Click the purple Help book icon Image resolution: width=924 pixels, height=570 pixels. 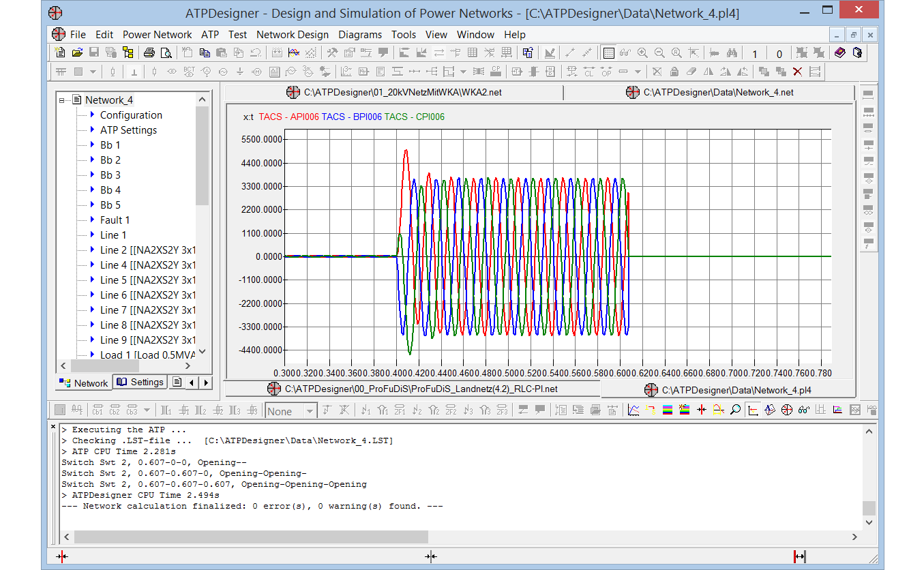click(x=839, y=52)
